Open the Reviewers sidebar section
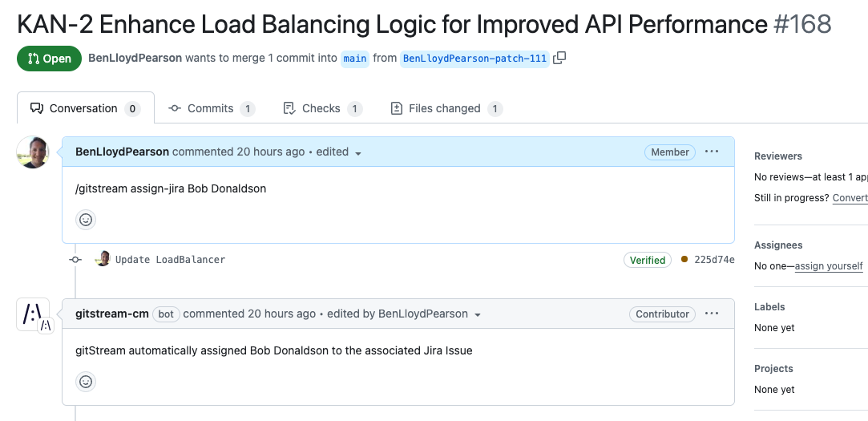 click(x=777, y=156)
